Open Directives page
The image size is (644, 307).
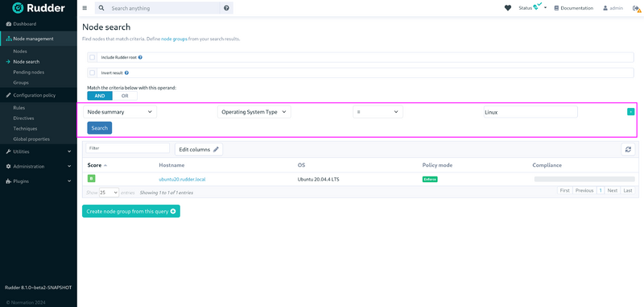(x=23, y=118)
